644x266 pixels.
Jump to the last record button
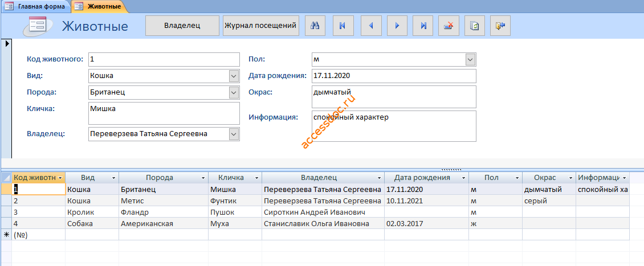(x=423, y=26)
